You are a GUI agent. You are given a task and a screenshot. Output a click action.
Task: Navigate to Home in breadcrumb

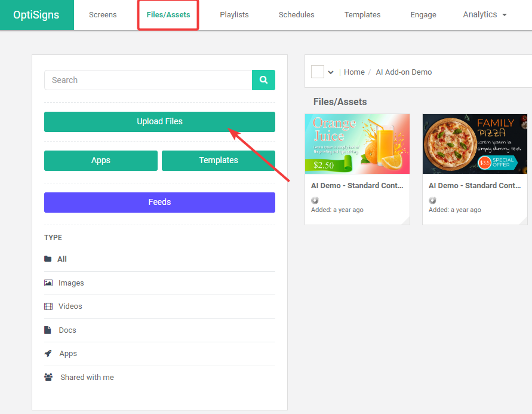354,72
